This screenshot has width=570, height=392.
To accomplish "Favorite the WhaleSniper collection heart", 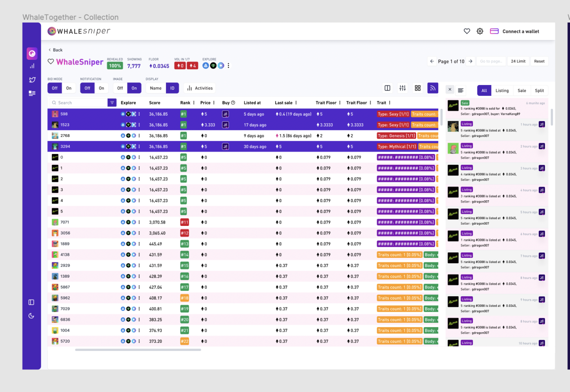I will coord(51,62).
